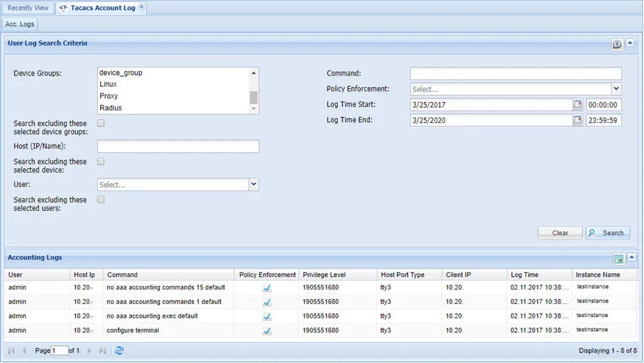The width and height of the screenshot is (644, 363).
Task: Sort by the Client IP column header
Action: 475,274
